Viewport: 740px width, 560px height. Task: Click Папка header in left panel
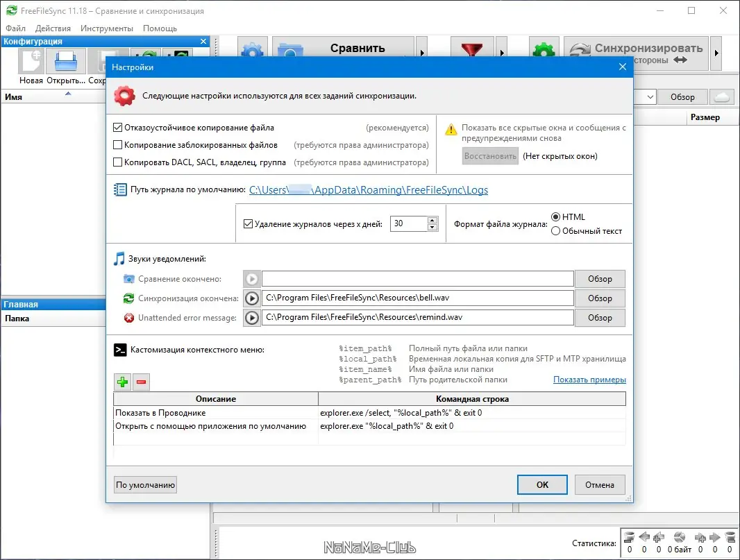pyautogui.click(x=53, y=319)
